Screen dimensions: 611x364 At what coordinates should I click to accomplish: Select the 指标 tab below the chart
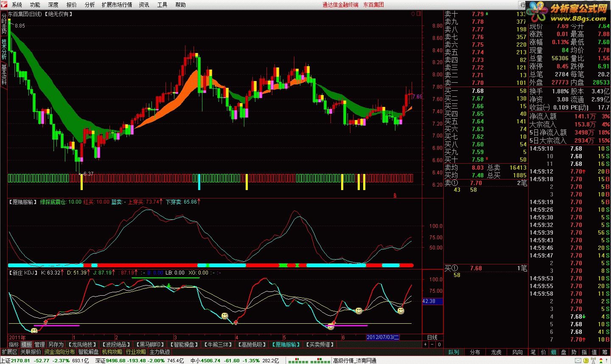pyautogui.click(x=14, y=344)
